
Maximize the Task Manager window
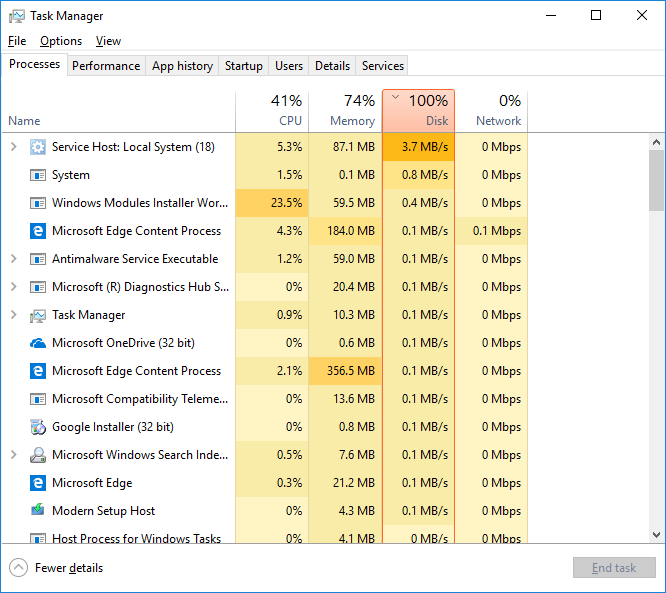[x=596, y=16]
